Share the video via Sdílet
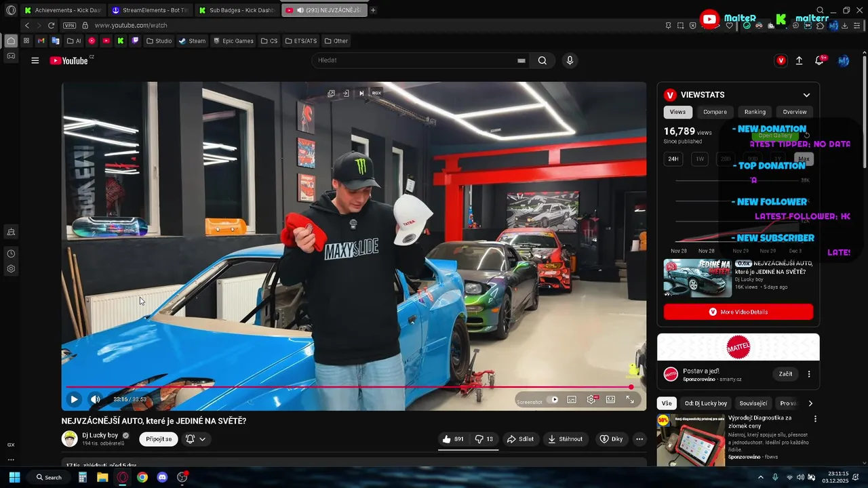Viewport: 868px width, 488px height. [520, 439]
